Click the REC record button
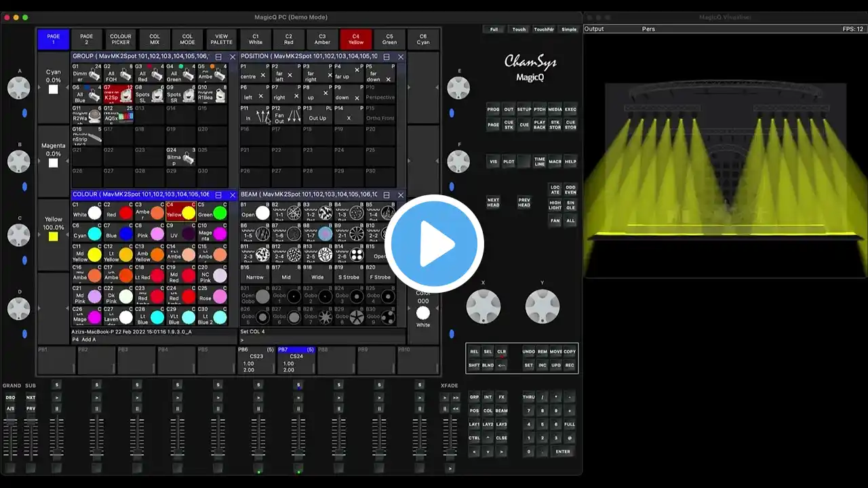Image resolution: width=868 pixels, height=488 pixels. tap(570, 365)
